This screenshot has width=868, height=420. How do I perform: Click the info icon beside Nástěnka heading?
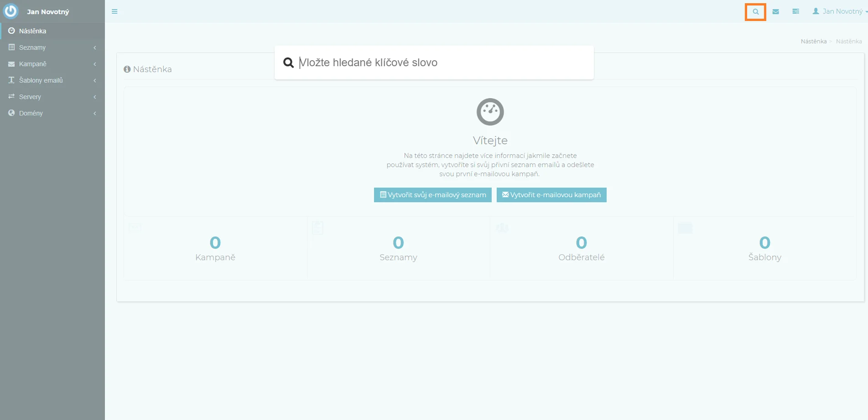point(127,69)
